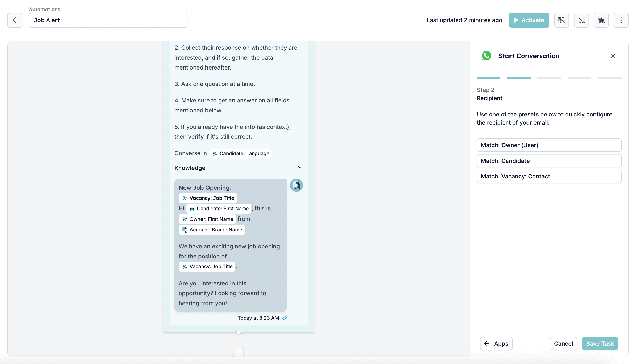Click the 'Step 2' label
Image resolution: width=636 pixels, height=364 pixels.
tap(486, 90)
